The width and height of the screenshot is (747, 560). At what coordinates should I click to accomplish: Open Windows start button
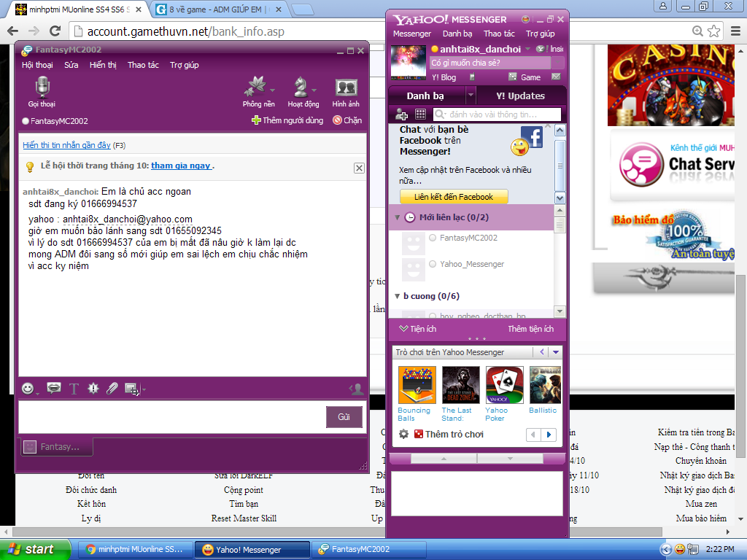(35, 549)
